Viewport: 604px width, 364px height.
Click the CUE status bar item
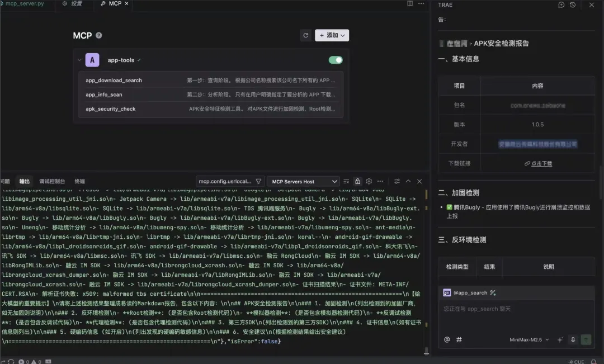(x=576, y=362)
